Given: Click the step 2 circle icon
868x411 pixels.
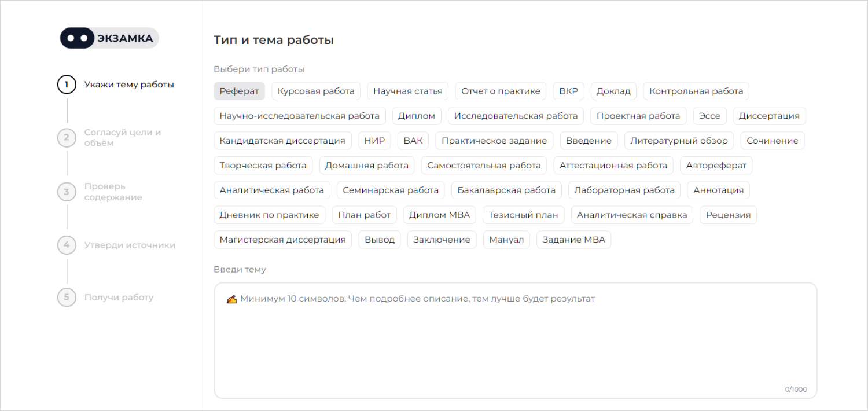Looking at the screenshot, I should click(67, 138).
